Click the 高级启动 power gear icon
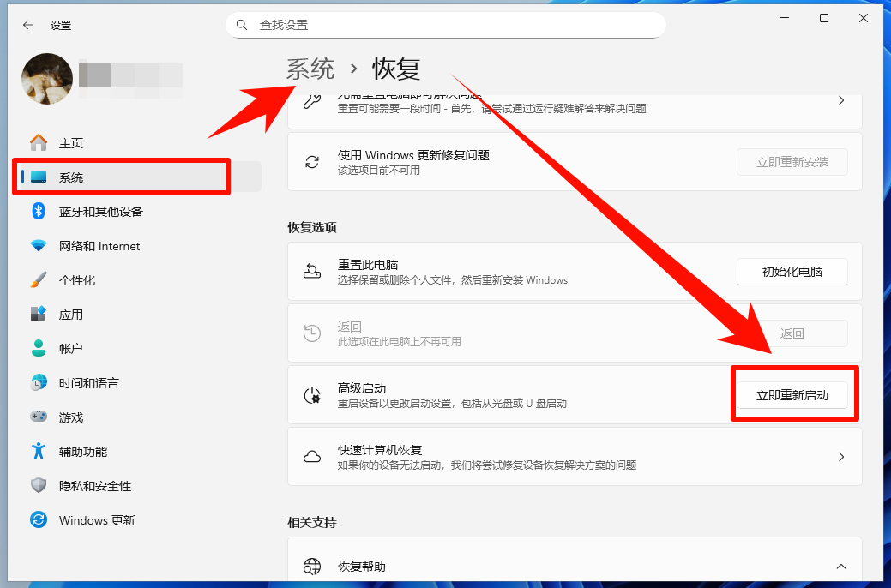The height and width of the screenshot is (588, 891). [312, 395]
